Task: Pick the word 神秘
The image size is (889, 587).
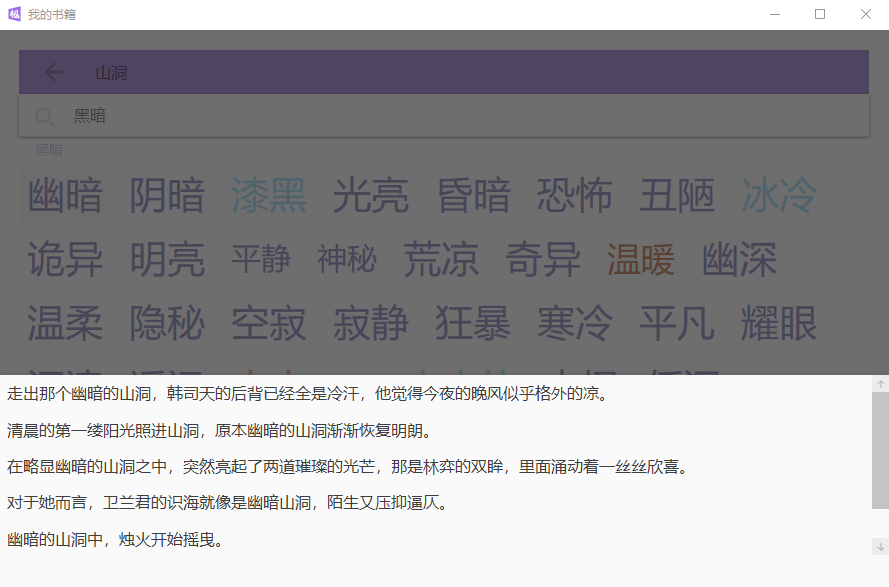Action: click(347, 259)
